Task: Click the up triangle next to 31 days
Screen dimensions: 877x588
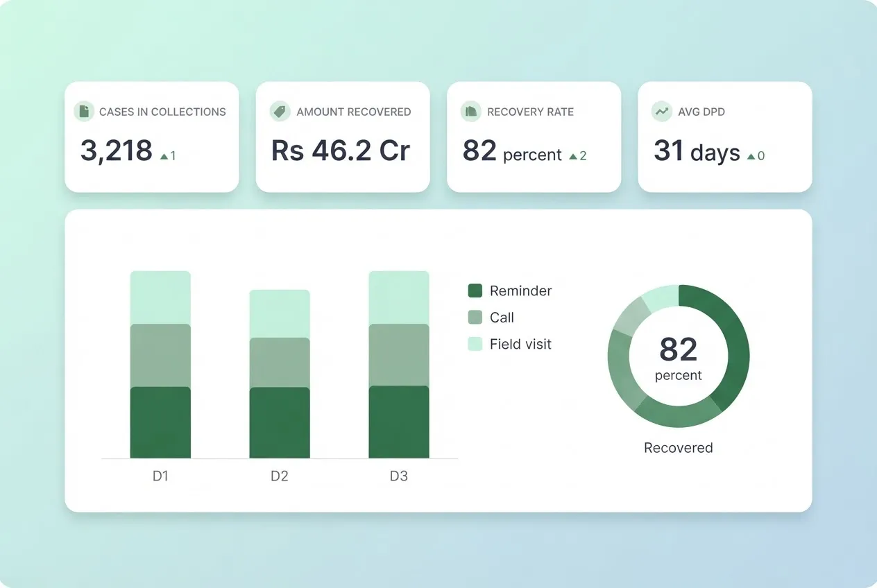Action: click(751, 157)
